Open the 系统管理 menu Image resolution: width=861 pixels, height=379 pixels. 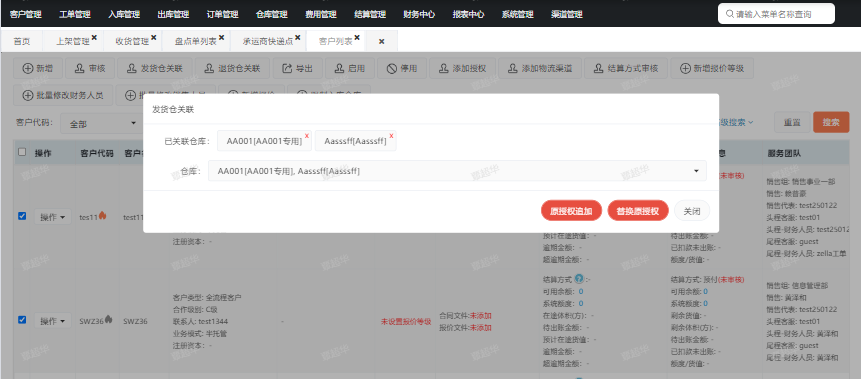517,14
